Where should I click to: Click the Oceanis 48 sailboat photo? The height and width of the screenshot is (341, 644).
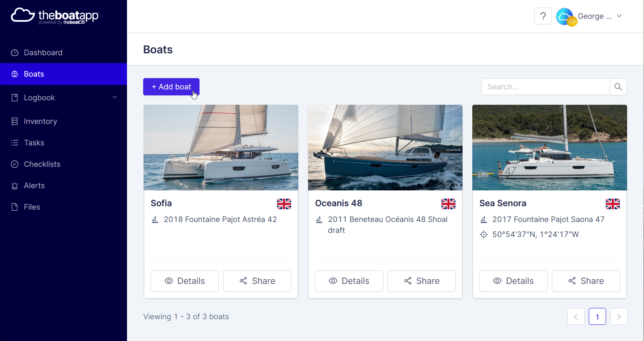point(385,148)
